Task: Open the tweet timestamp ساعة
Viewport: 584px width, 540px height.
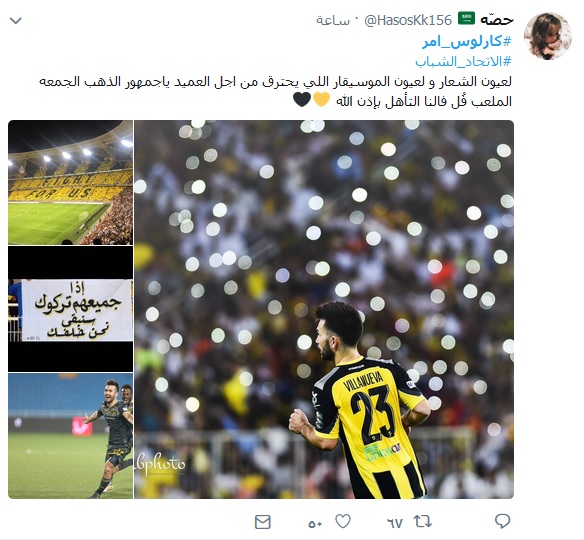Action: point(333,20)
